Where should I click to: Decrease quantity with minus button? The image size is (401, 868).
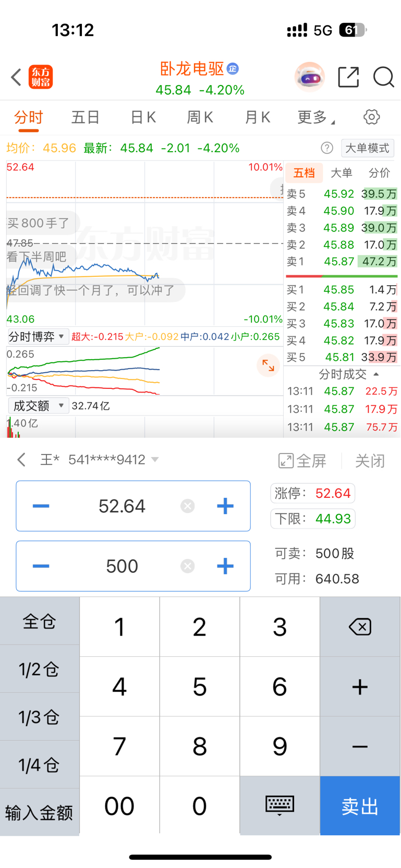pos(41,566)
